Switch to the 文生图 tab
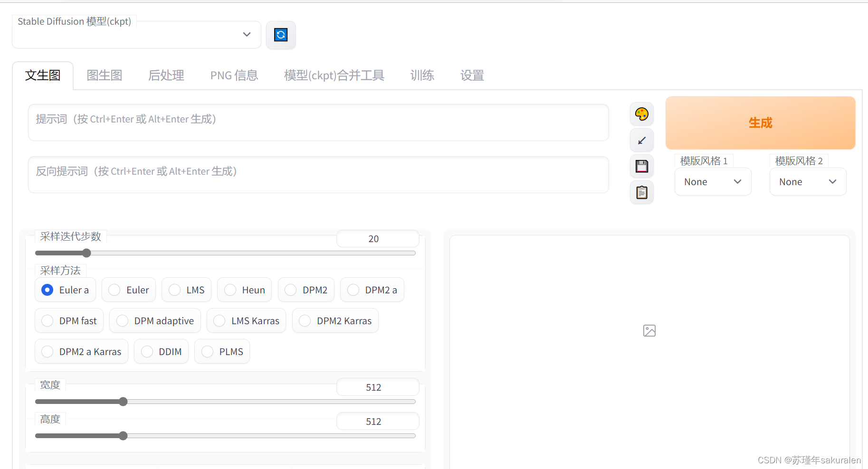The image size is (868, 469). [43, 75]
